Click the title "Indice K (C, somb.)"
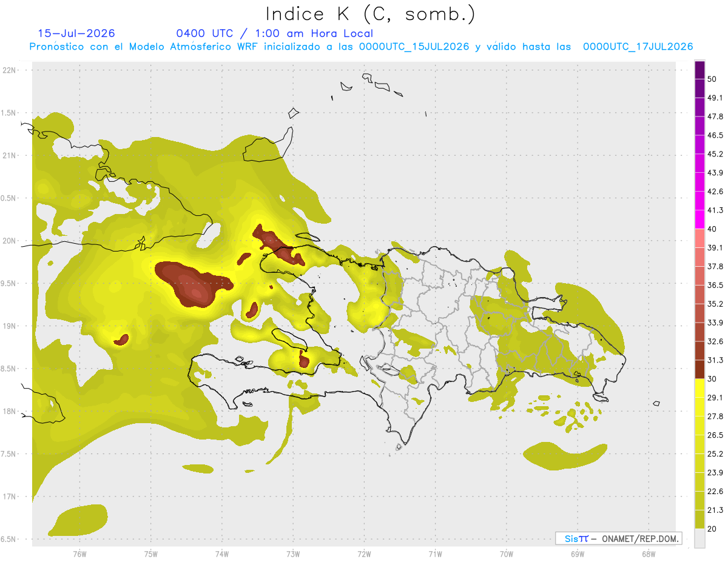728x562 pixels. 371,14
